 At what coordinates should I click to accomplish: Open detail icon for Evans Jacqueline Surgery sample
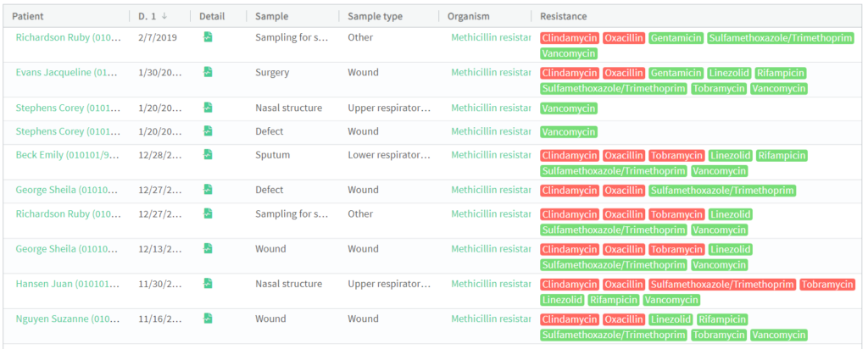pos(208,72)
